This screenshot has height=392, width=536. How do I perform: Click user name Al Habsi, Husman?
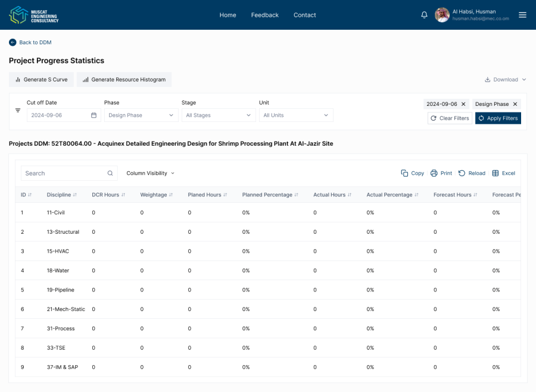pyautogui.click(x=474, y=12)
